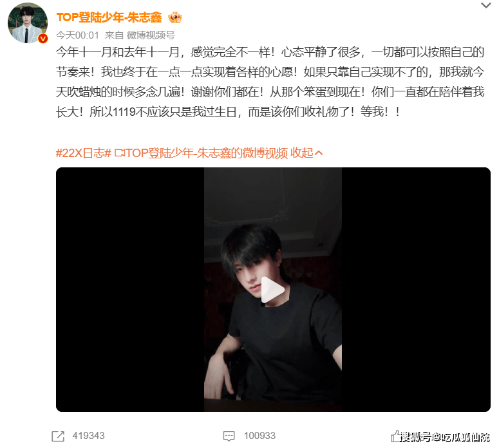Click the orange verified V badge

pyautogui.click(x=43, y=39)
